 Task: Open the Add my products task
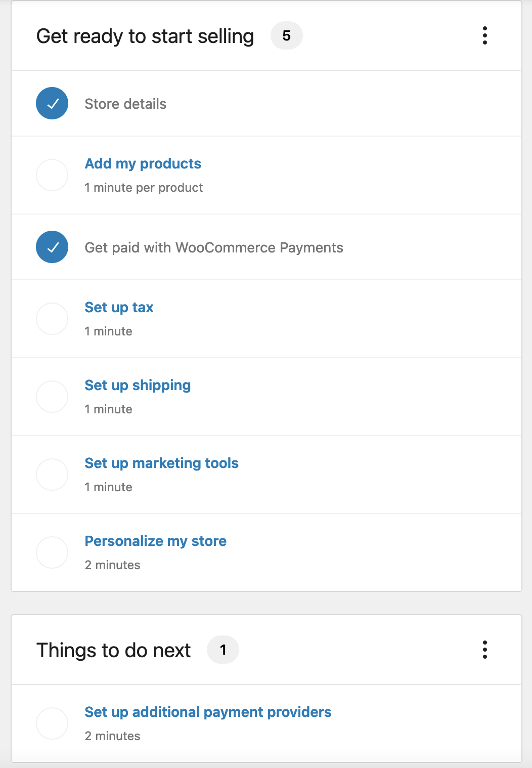coord(143,163)
